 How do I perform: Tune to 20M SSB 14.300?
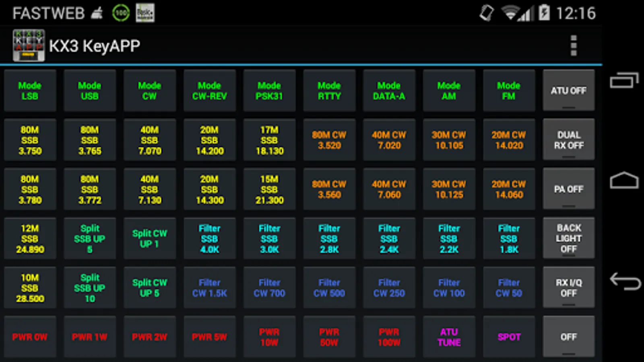209,189
